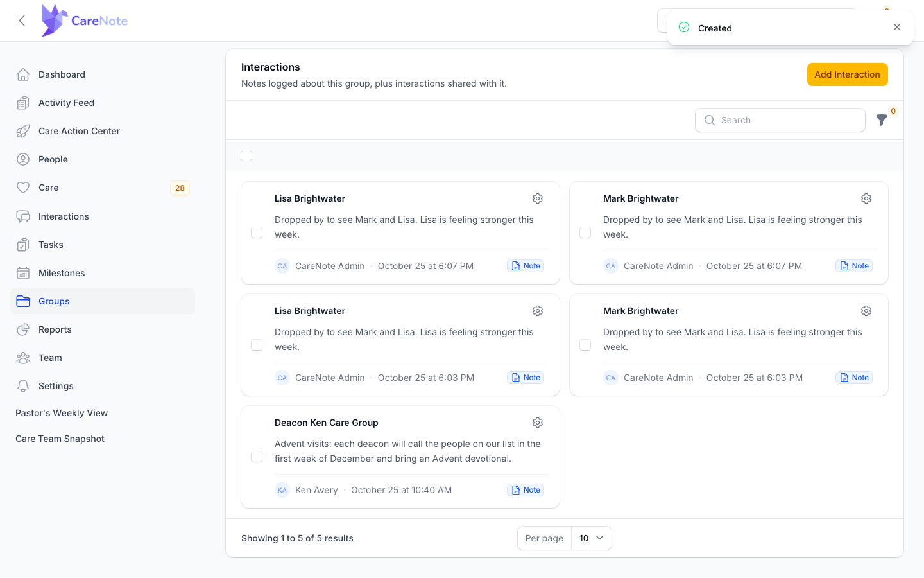Open gear settings on Mark Brightwater 6:03 PM card
The height and width of the screenshot is (578, 924).
866,311
